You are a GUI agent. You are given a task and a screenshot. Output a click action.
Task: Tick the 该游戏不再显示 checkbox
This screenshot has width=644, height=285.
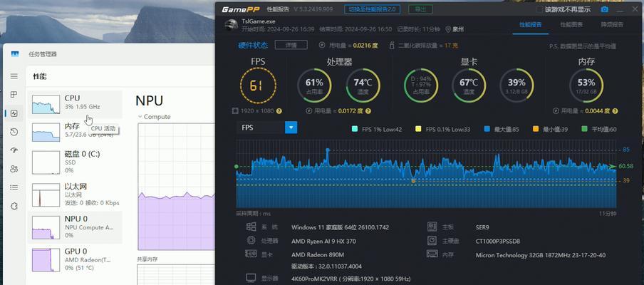point(540,9)
